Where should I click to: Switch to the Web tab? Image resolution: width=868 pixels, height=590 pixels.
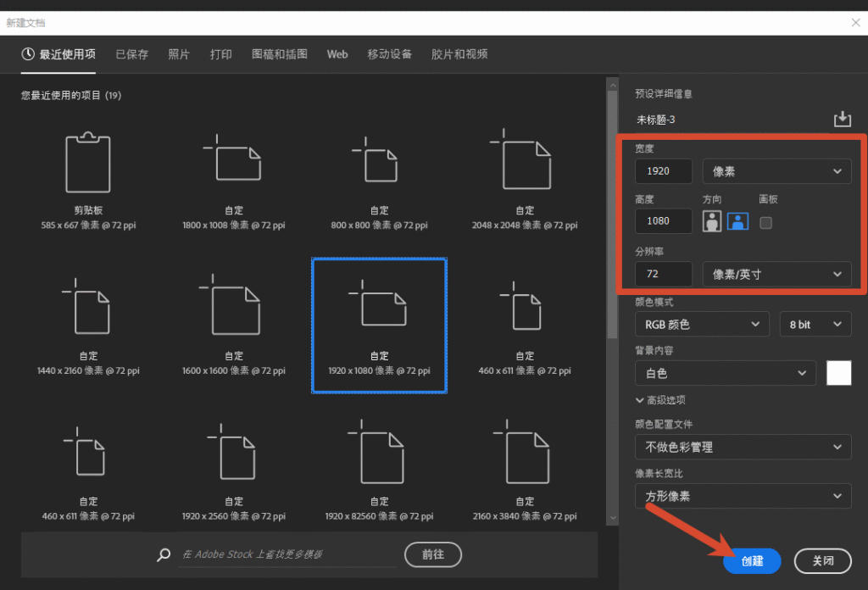[x=337, y=54]
